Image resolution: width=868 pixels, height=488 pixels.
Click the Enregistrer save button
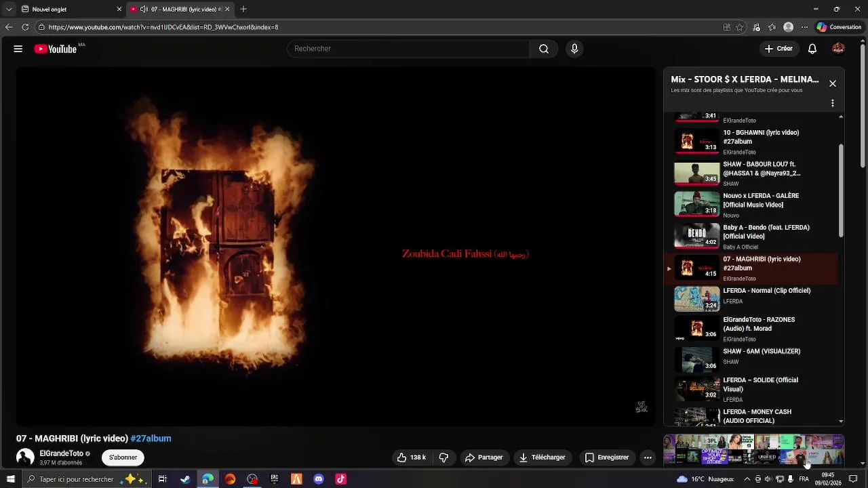pyautogui.click(x=607, y=457)
